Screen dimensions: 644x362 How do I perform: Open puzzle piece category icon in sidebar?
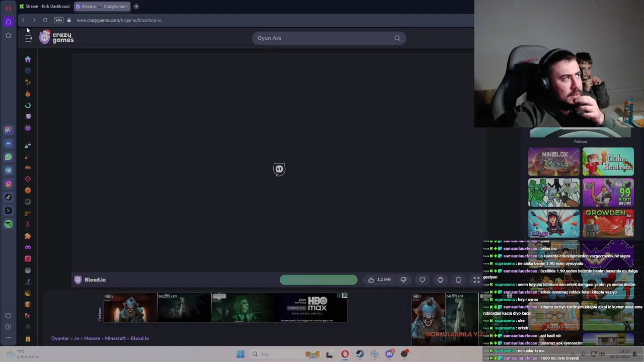[x=28, y=236]
